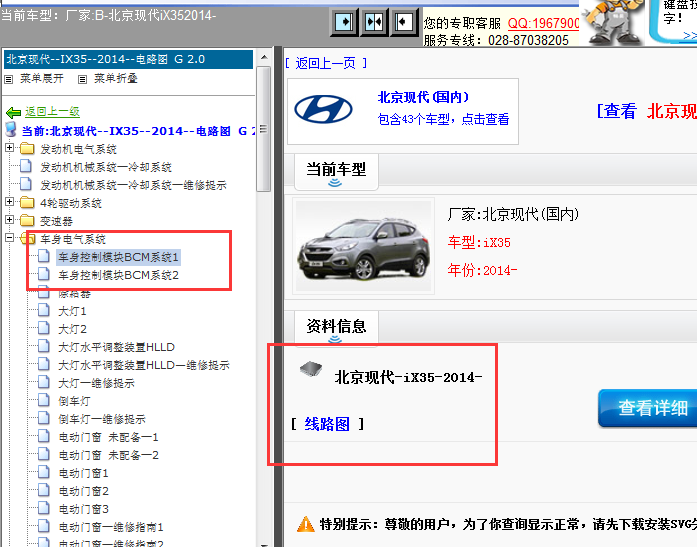Click the gray device icon beside 北京现代-iX35-2014-

click(x=311, y=369)
